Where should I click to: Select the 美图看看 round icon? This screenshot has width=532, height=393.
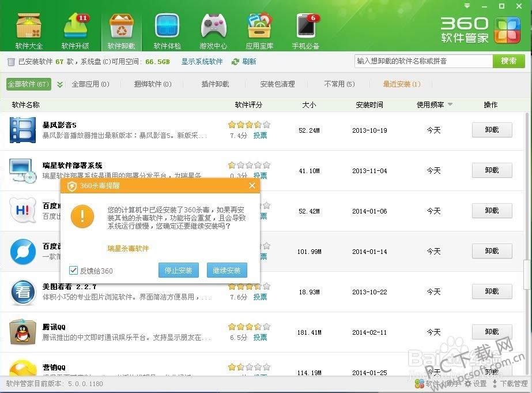(22, 292)
